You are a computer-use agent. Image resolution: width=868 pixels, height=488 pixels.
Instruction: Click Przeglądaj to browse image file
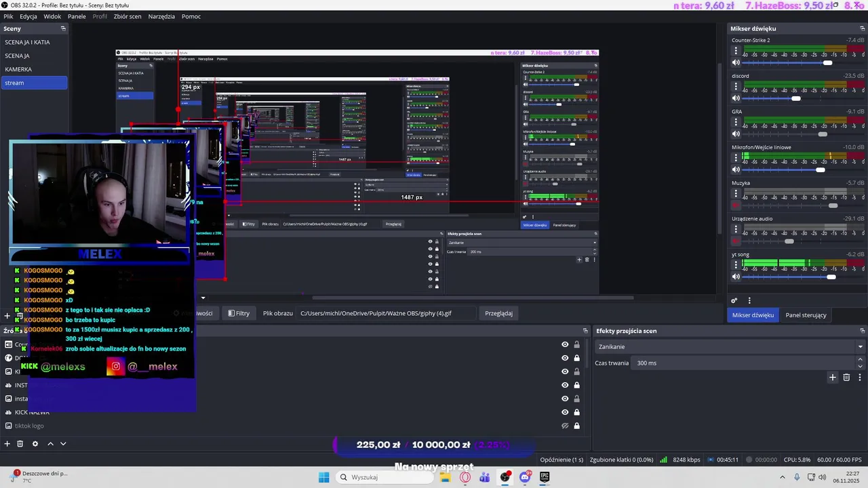pos(498,313)
